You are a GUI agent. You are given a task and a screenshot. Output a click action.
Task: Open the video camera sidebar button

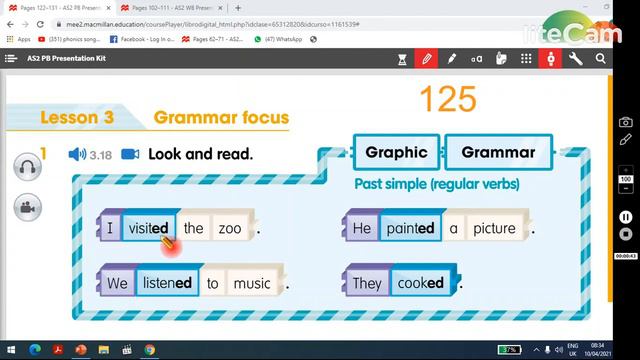pyautogui.click(x=27, y=207)
